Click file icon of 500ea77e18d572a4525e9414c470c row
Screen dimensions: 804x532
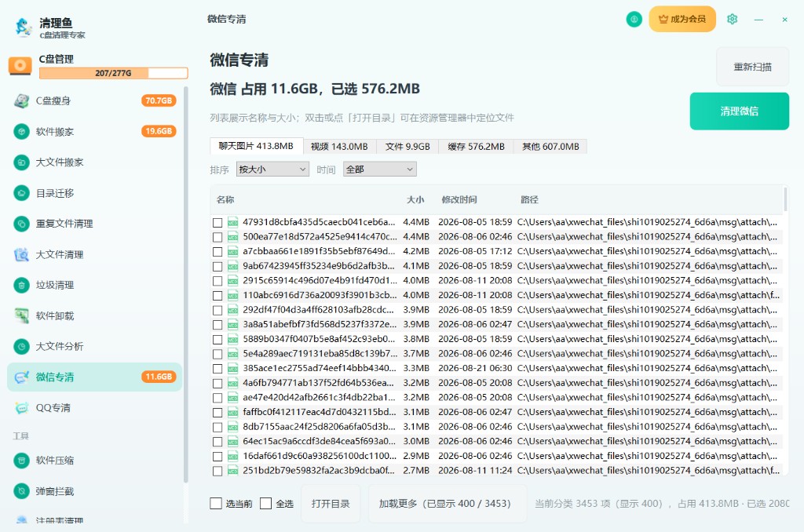click(232, 237)
